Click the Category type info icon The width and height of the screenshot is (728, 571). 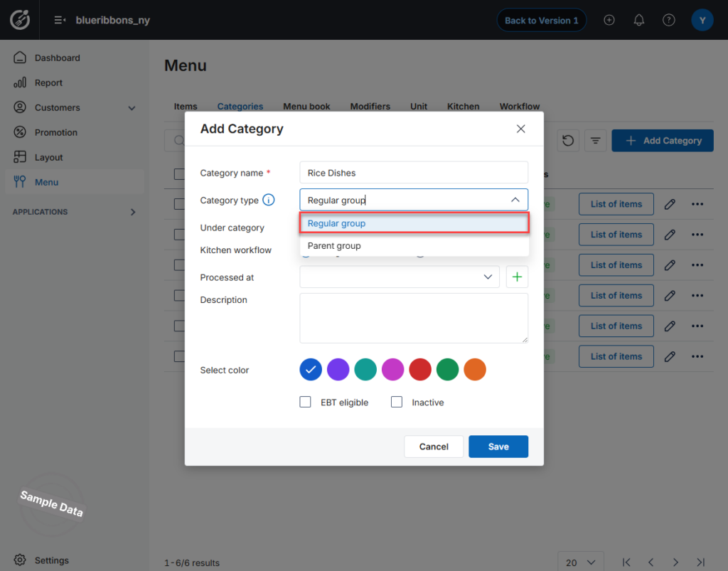pyautogui.click(x=268, y=200)
